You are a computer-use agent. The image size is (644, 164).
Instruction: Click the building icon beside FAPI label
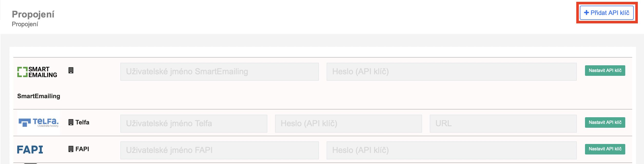click(71, 149)
